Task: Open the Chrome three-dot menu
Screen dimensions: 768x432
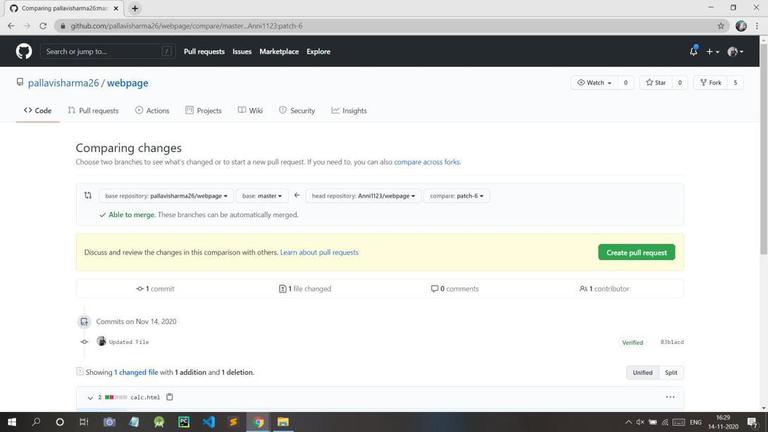Action: tap(757, 26)
